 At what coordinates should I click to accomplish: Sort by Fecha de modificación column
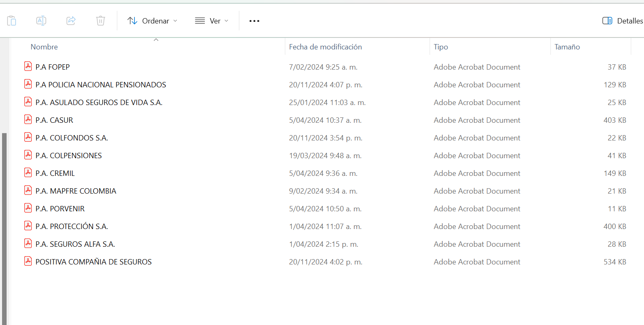point(325,47)
